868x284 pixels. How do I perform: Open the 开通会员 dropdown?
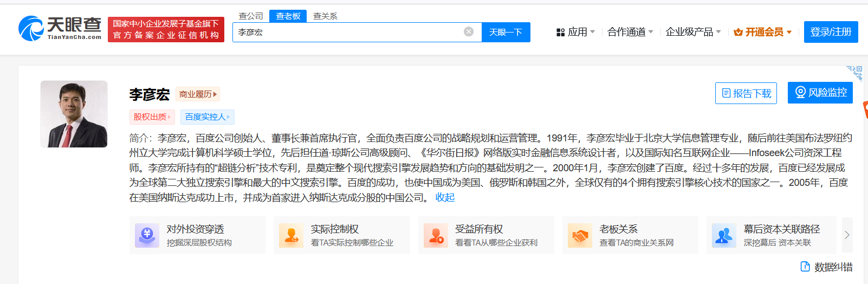(x=763, y=32)
